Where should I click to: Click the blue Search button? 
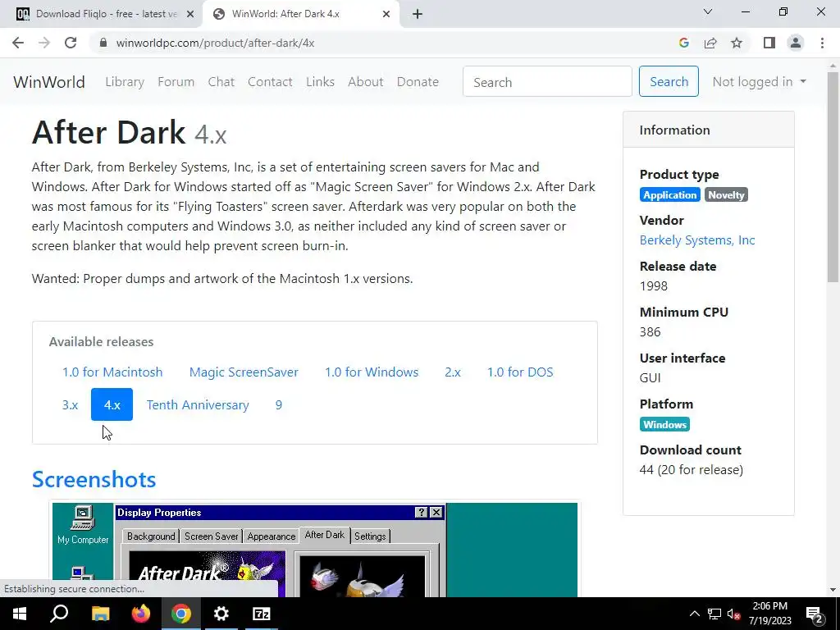click(669, 82)
